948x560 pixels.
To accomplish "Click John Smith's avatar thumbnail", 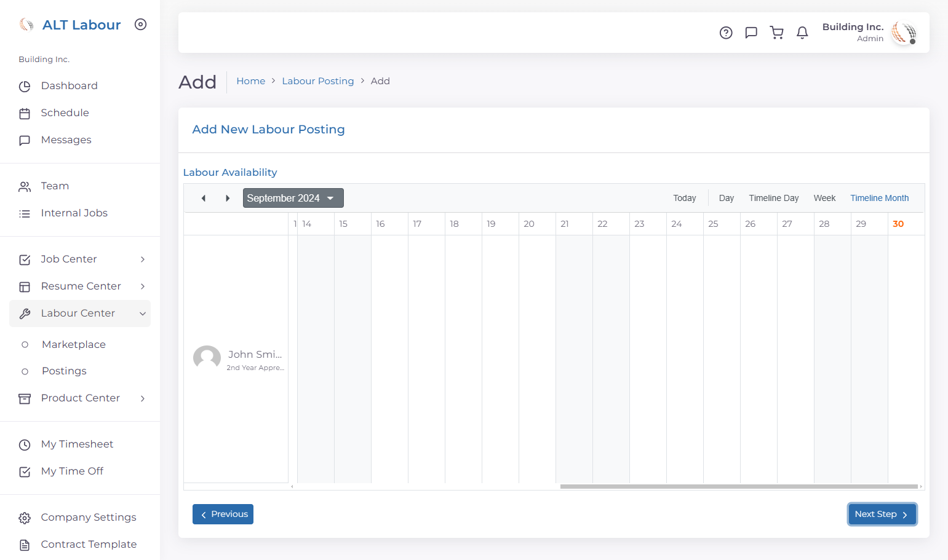I will point(207,358).
